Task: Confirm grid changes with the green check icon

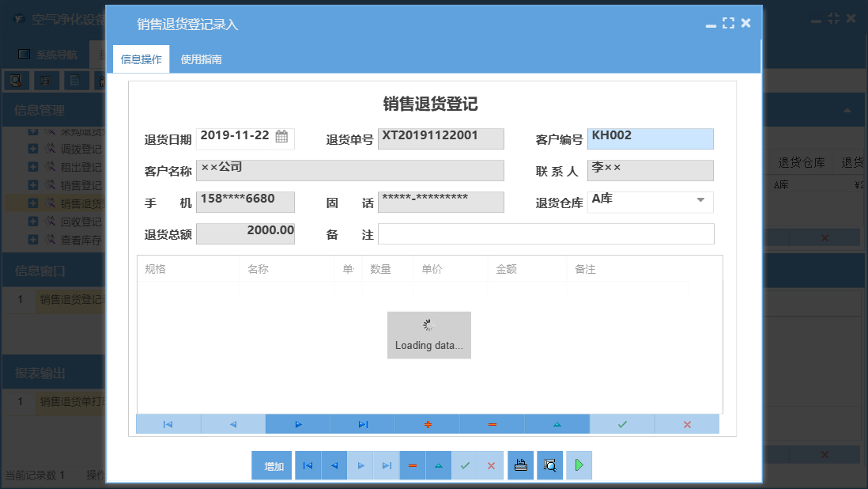Action: coord(622,424)
